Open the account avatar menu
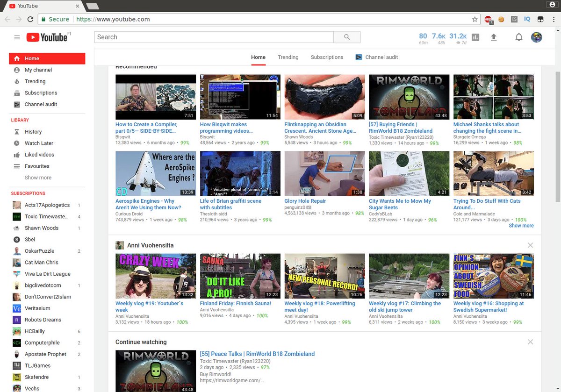Image resolution: width=561 pixels, height=392 pixels. click(537, 37)
